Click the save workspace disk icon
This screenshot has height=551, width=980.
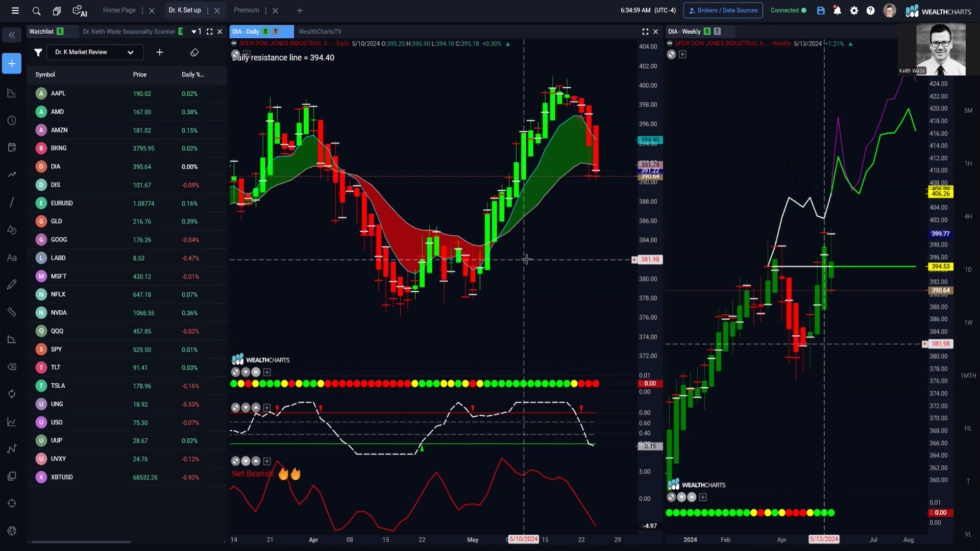tap(821, 10)
